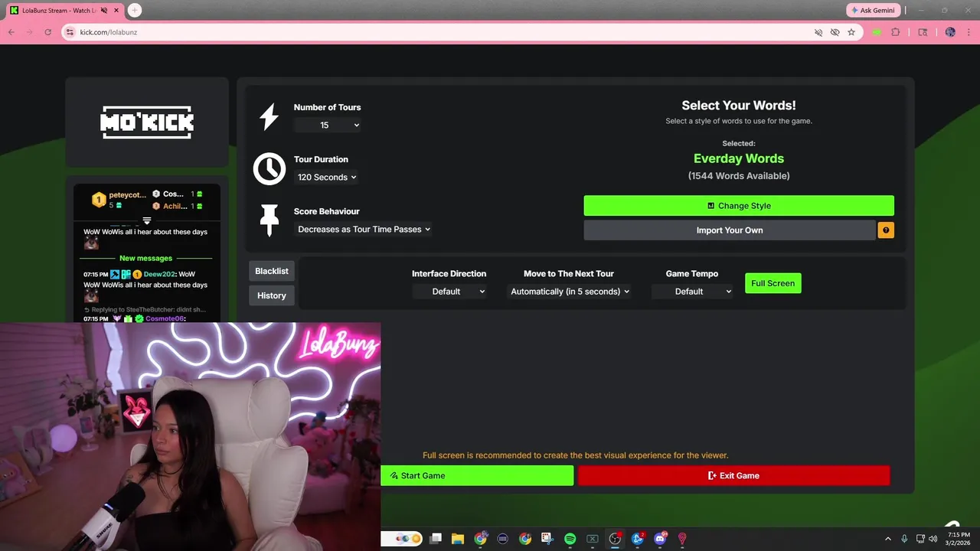This screenshot has height=551, width=980.
Task: Click the clock icon for Tour Duration
Action: (269, 168)
